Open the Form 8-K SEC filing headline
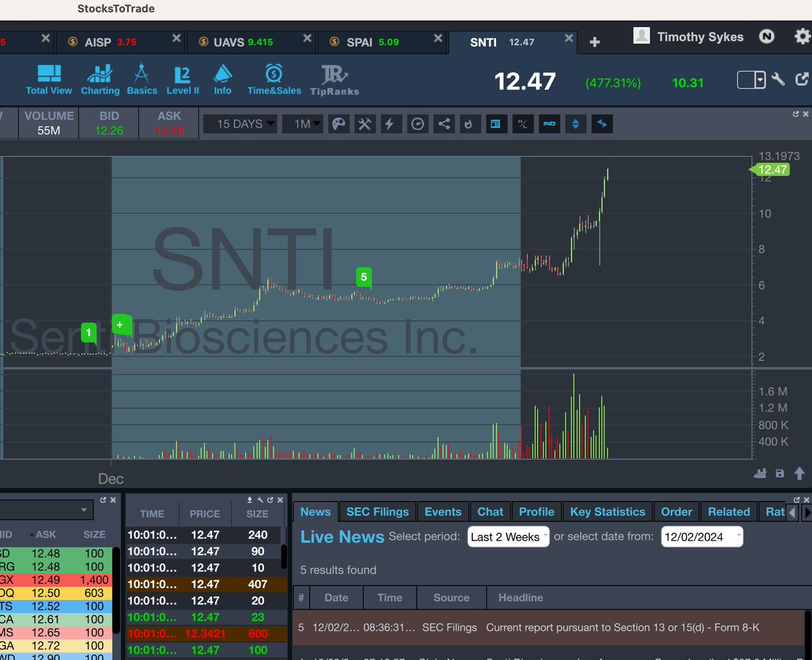This screenshot has height=660, width=812. [623, 628]
